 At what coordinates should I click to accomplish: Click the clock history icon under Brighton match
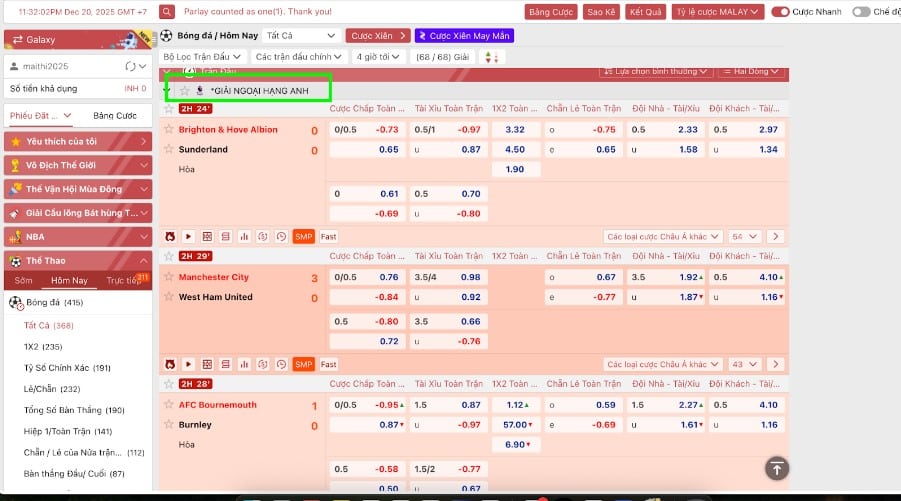click(x=281, y=236)
